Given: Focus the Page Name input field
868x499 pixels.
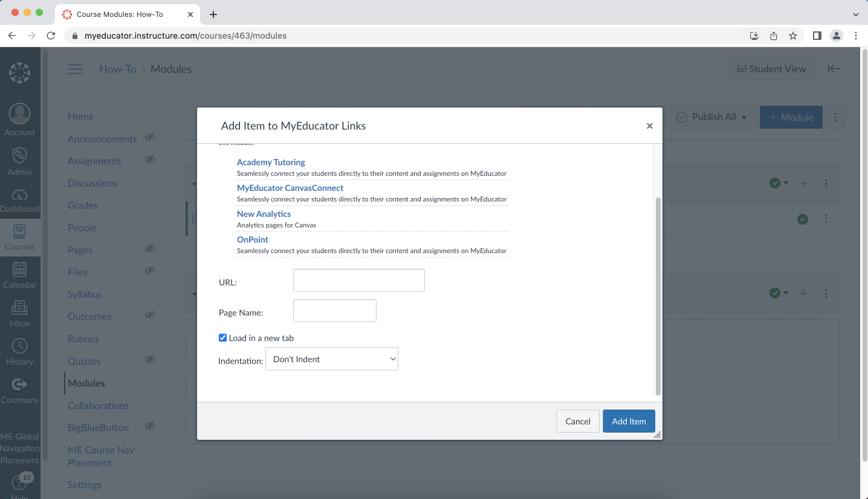Looking at the screenshot, I should pyautogui.click(x=335, y=311).
